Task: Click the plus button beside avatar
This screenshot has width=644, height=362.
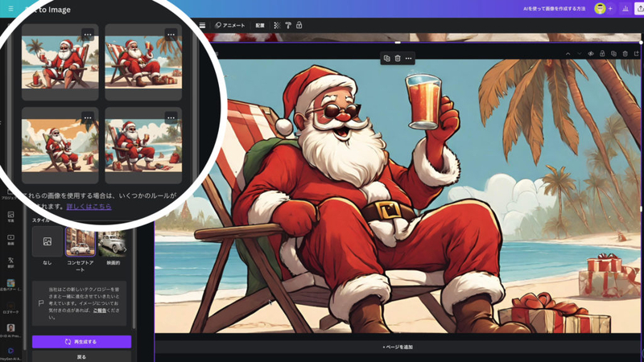Action: tap(610, 9)
